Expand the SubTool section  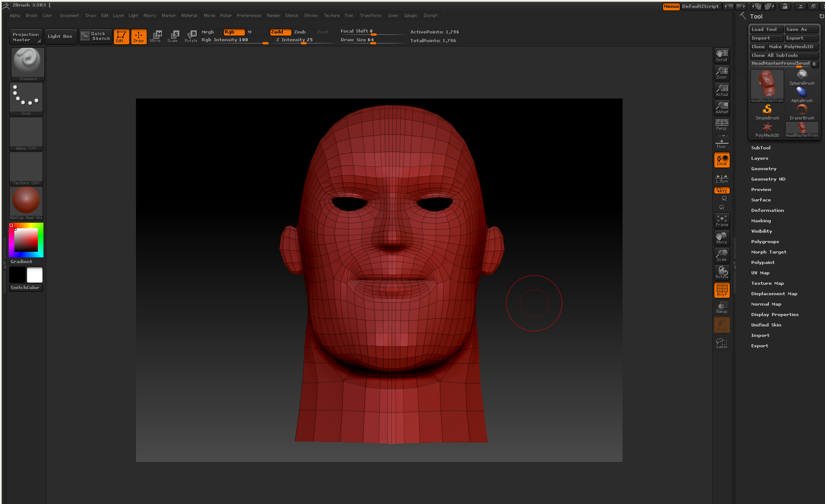click(x=761, y=148)
